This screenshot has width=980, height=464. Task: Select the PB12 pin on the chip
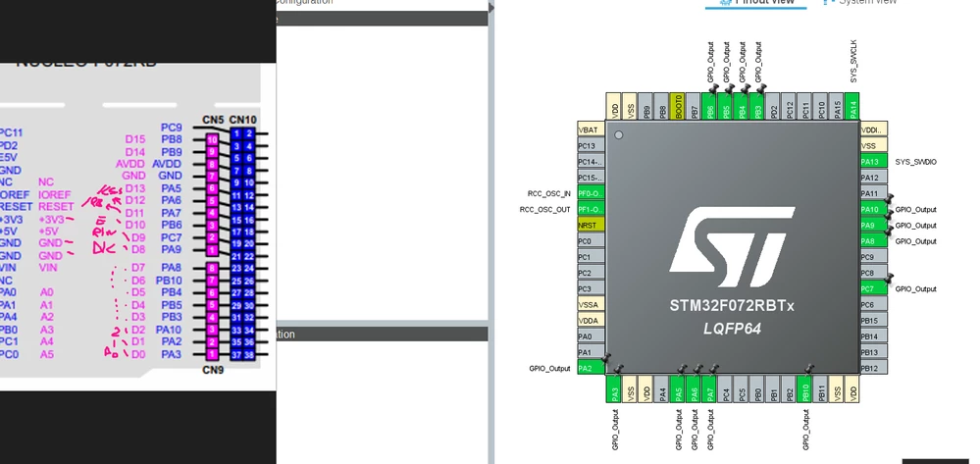tap(874, 368)
